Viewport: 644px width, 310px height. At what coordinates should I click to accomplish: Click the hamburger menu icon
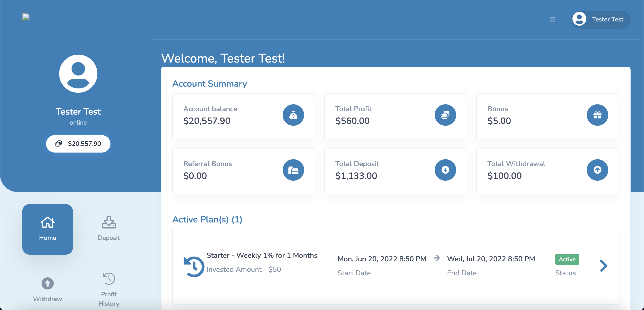pos(553,19)
